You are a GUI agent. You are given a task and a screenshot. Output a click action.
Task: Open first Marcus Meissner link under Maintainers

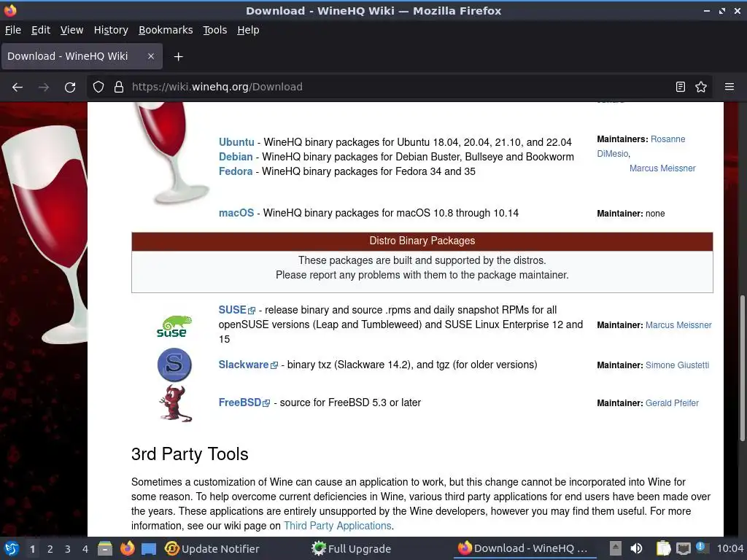click(x=662, y=168)
